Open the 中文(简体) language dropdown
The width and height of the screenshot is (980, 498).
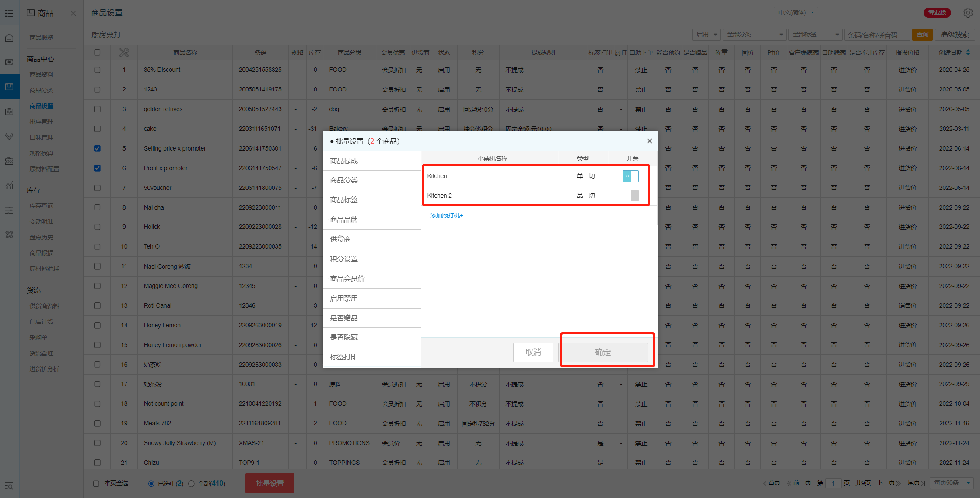(796, 13)
